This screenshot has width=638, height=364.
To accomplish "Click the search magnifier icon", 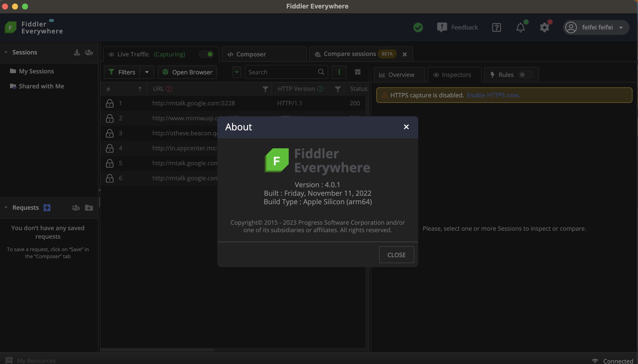I will pyautogui.click(x=321, y=72).
